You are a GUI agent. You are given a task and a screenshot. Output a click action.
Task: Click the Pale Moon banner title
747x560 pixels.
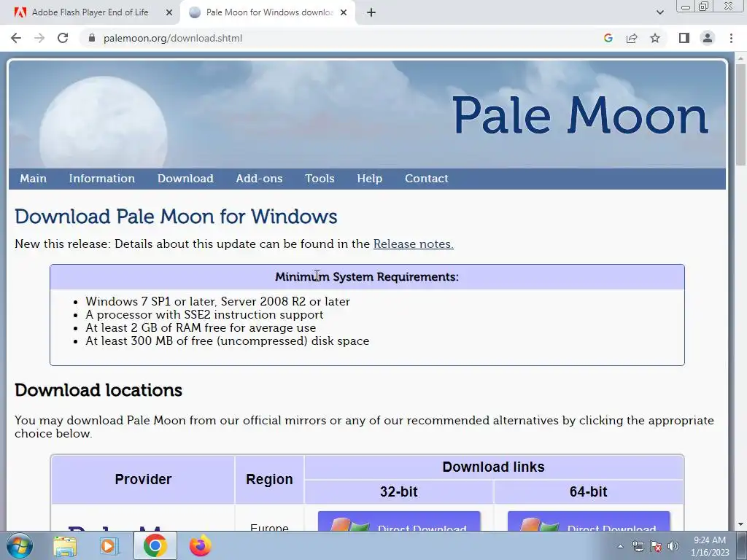coord(580,114)
